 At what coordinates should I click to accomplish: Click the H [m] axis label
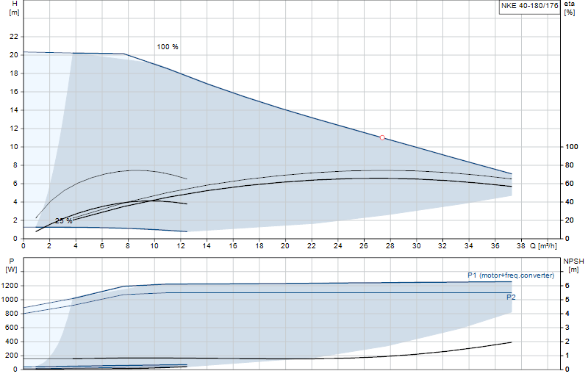coord(14,8)
